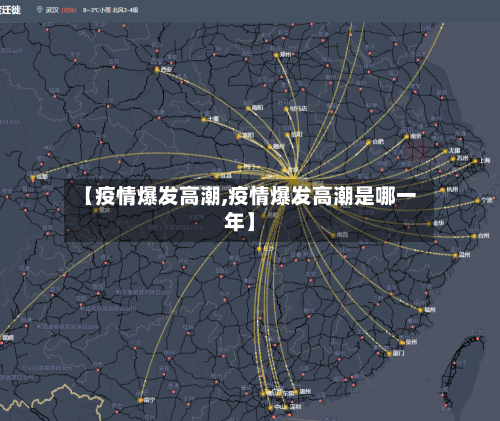Select the 信阳 city marker

click(287, 135)
